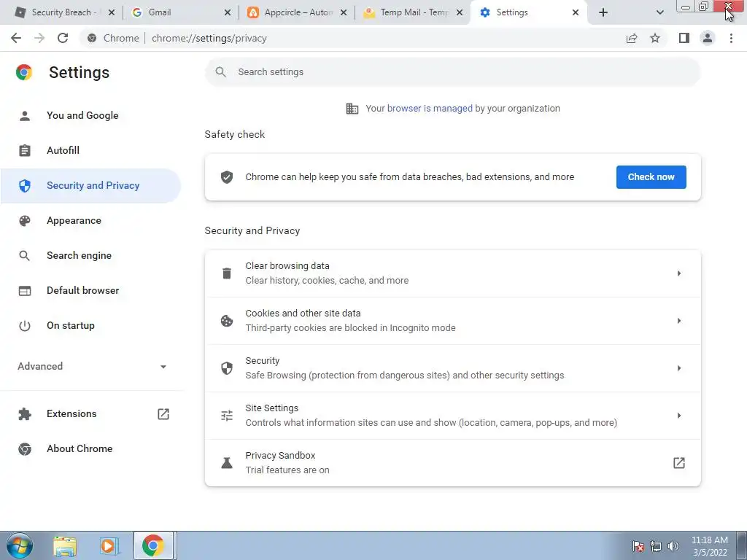Click 'Trial features are on' text
Viewport: 747px width, 560px height.
point(287,470)
